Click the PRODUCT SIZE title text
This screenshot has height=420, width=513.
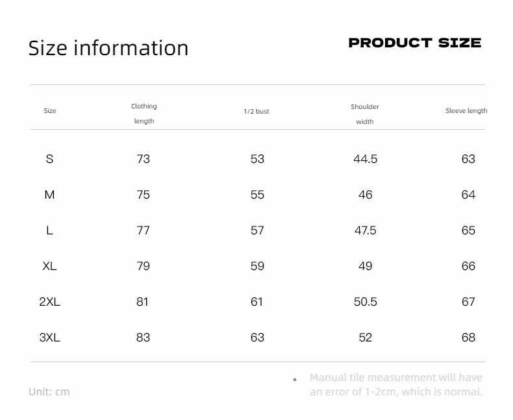415,43
